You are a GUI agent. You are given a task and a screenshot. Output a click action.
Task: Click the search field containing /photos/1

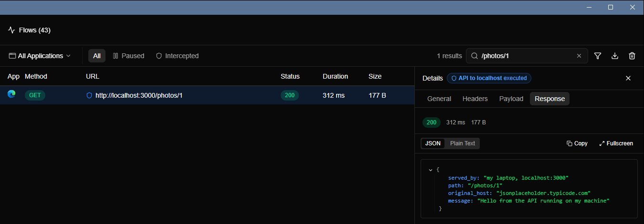pos(527,56)
